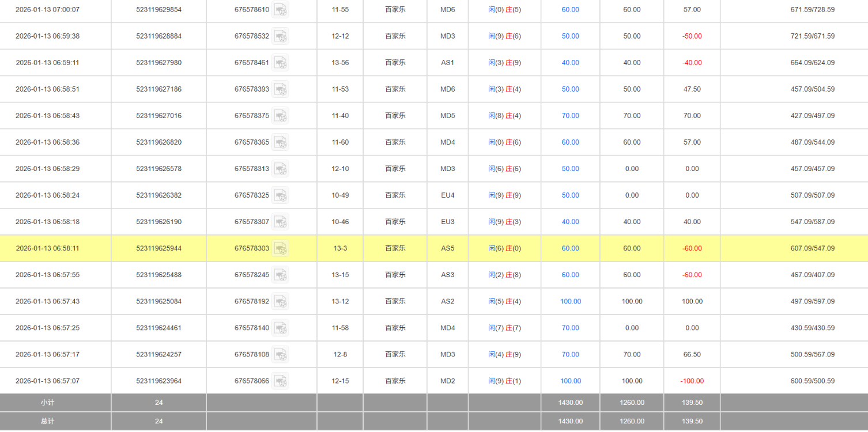Screen dimensions: 868x432
Task: Open detail icon beside game 676578610
Action: [x=280, y=10]
